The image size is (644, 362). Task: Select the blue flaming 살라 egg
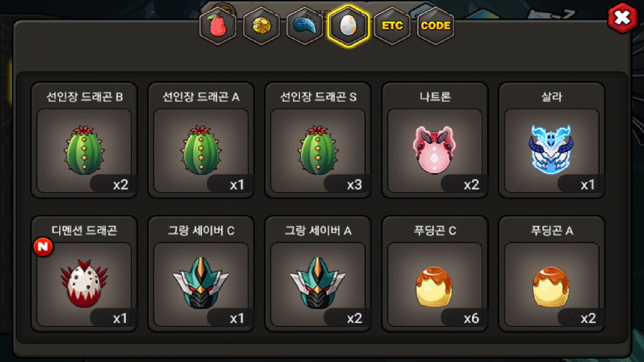tap(552, 140)
